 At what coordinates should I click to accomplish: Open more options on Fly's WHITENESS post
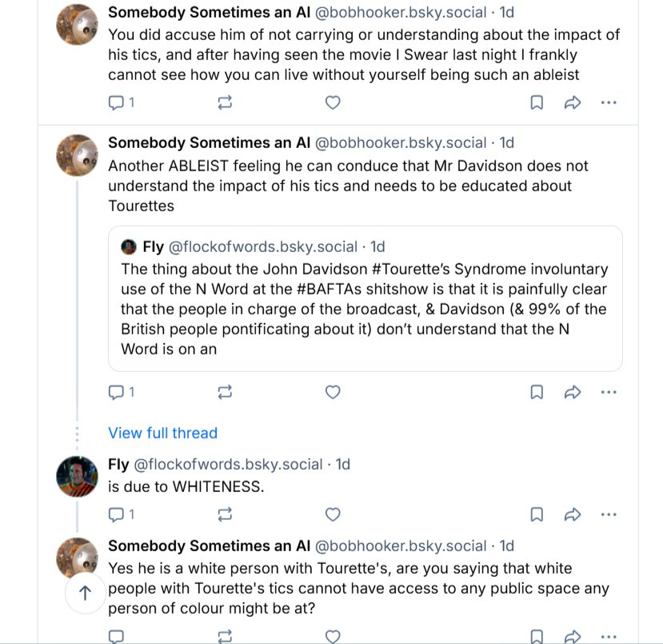pos(609,514)
